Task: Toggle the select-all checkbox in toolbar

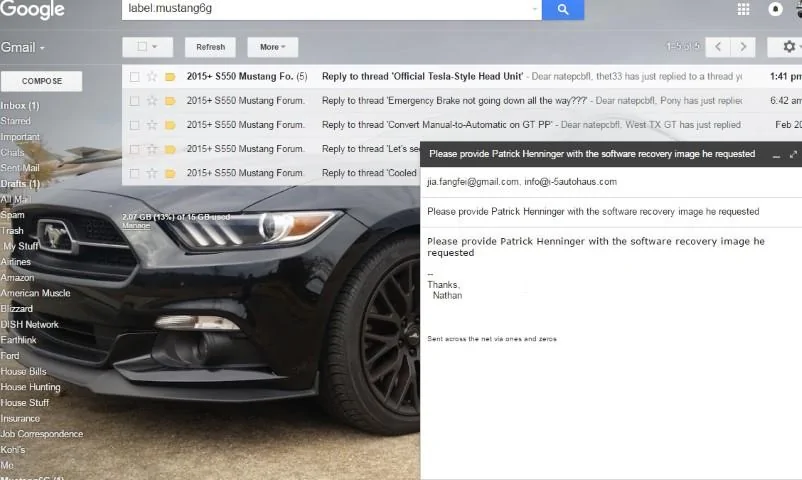Action: pyautogui.click(x=142, y=47)
